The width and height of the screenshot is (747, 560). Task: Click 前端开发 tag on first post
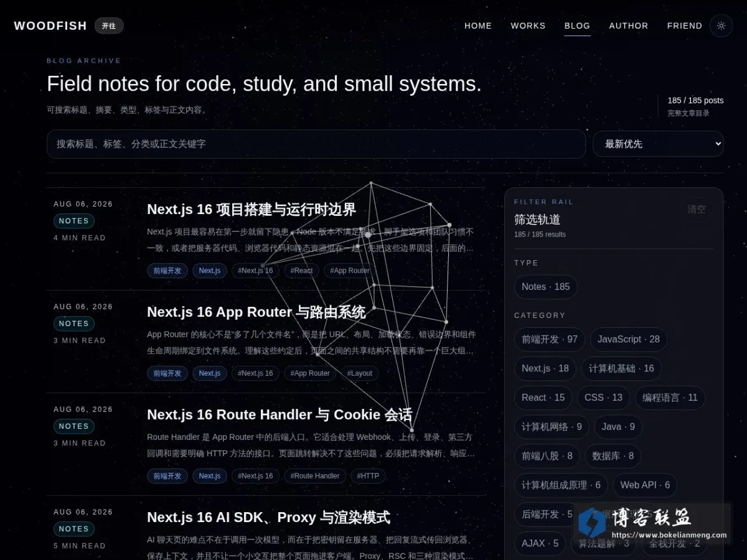[x=167, y=271]
